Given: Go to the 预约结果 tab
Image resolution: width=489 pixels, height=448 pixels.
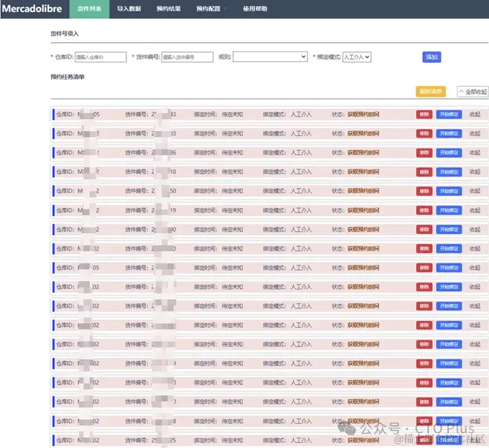Looking at the screenshot, I should point(169,9).
